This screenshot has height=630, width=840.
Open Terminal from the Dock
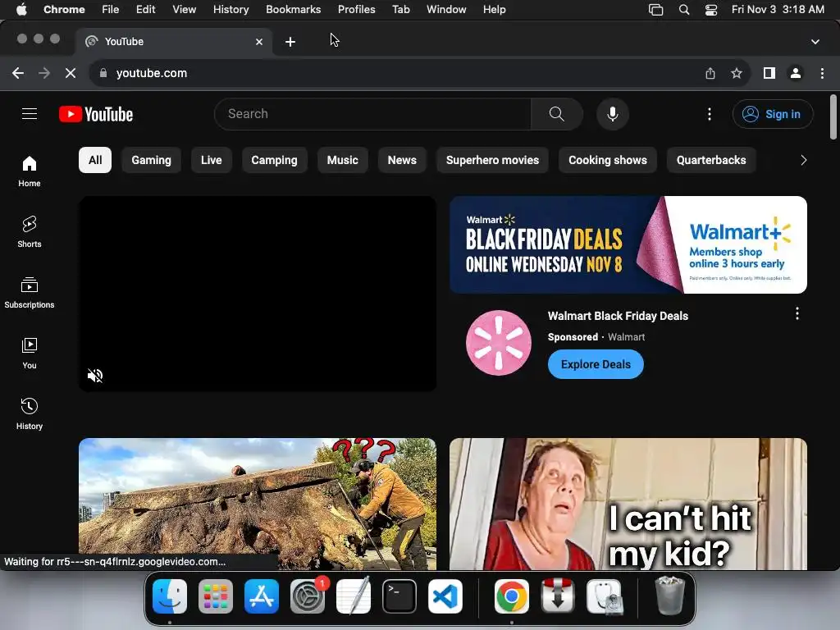(x=399, y=596)
